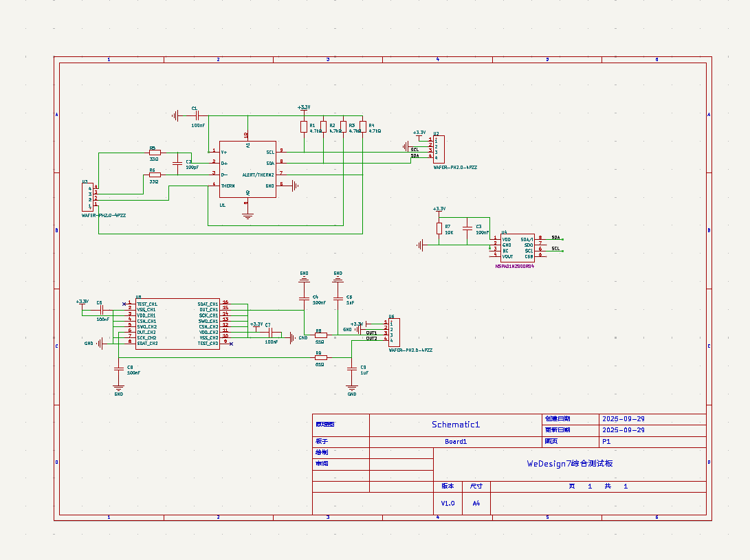Select the ground symbol below U1
This screenshot has height=560, width=750.
coord(247,214)
